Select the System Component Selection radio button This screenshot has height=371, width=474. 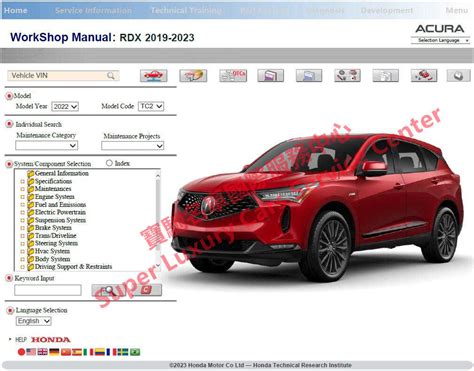pos(9,164)
